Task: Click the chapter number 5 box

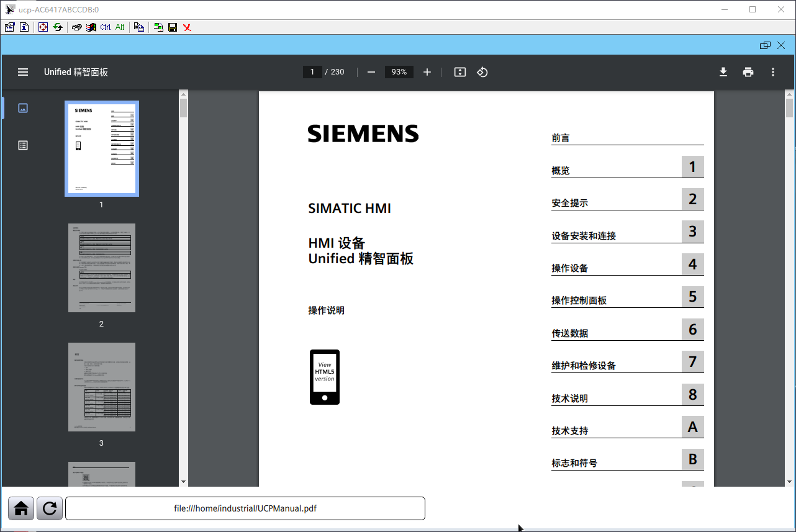Action: coord(693,297)
